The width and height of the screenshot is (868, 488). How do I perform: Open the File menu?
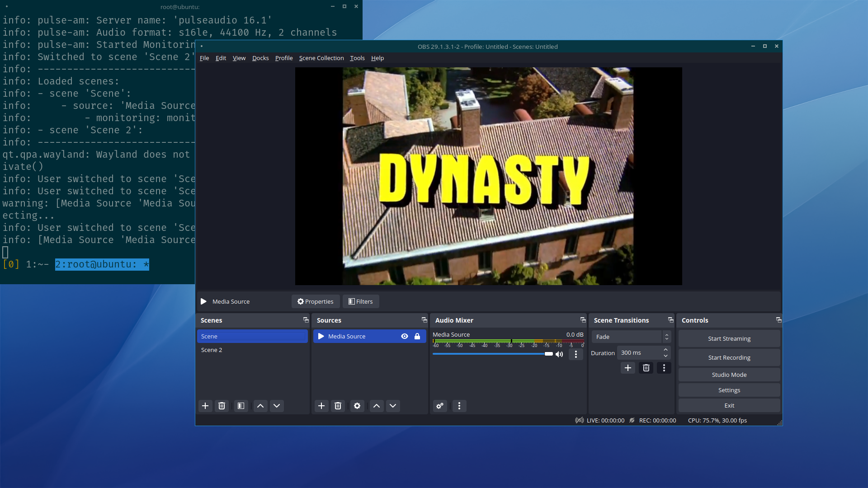pos(204,58)
